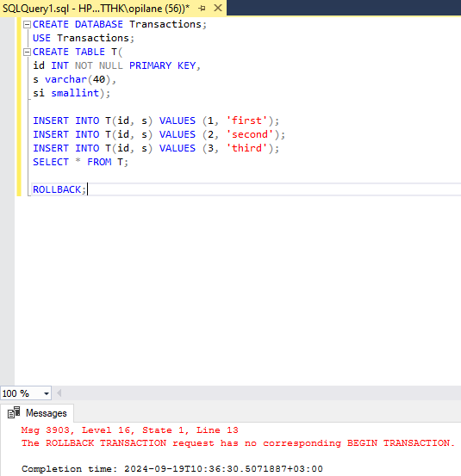Screen dimensions: 461x476
Task: Open the zoom level dropdown arrow
Action: pos(47,393)
